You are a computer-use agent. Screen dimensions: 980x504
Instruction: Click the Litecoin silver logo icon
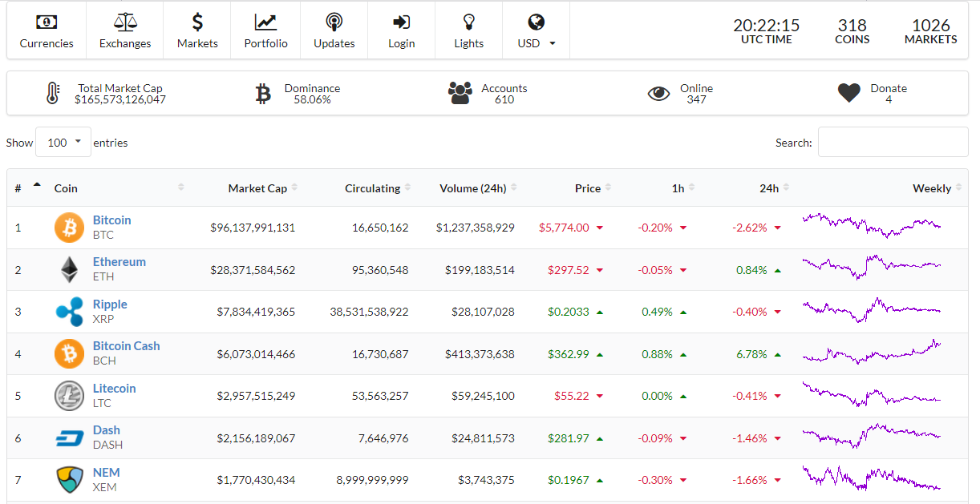[x=69, y=396]
